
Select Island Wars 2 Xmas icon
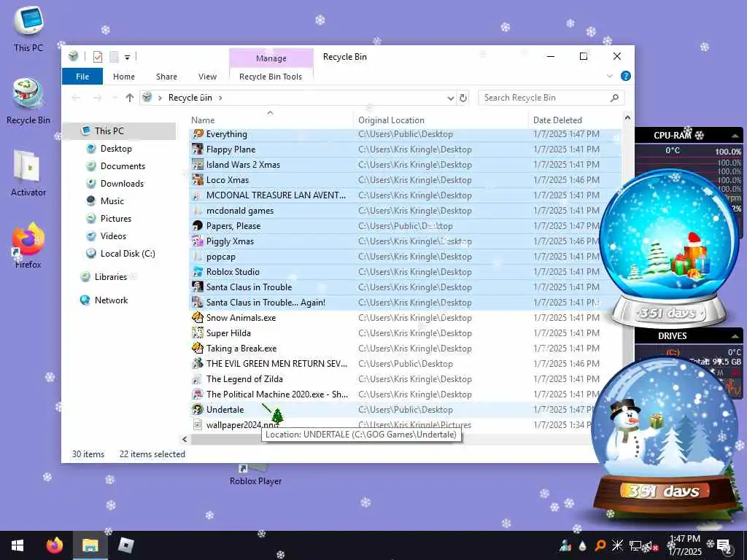198,165
